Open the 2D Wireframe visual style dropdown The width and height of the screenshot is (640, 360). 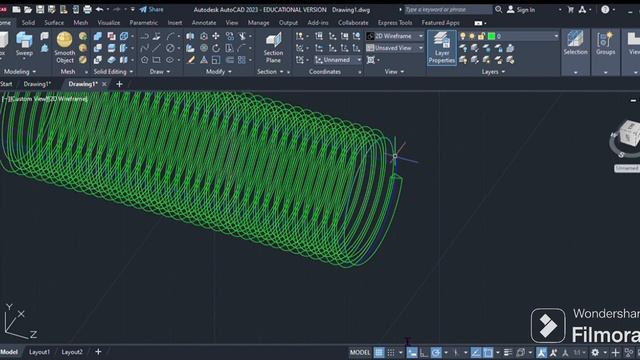pyautogui.click(x=394, y=36)
